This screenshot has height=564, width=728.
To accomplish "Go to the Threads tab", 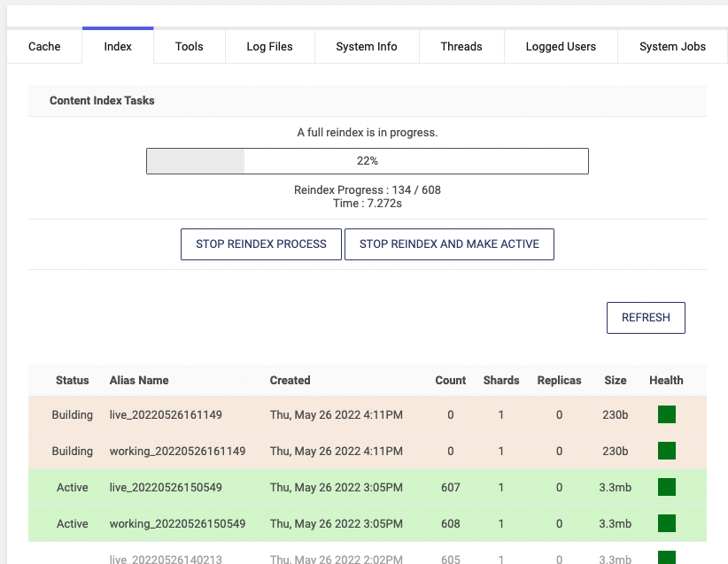I will click(x=461, y=46).
